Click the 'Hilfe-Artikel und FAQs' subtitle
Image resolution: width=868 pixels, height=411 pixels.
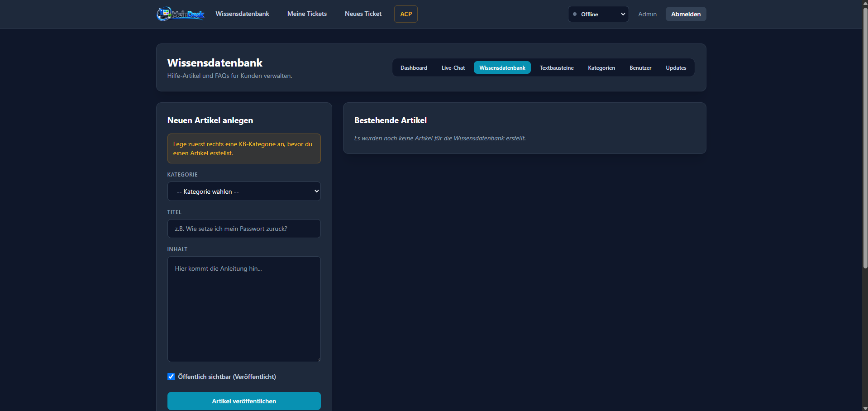coord(229,76)
